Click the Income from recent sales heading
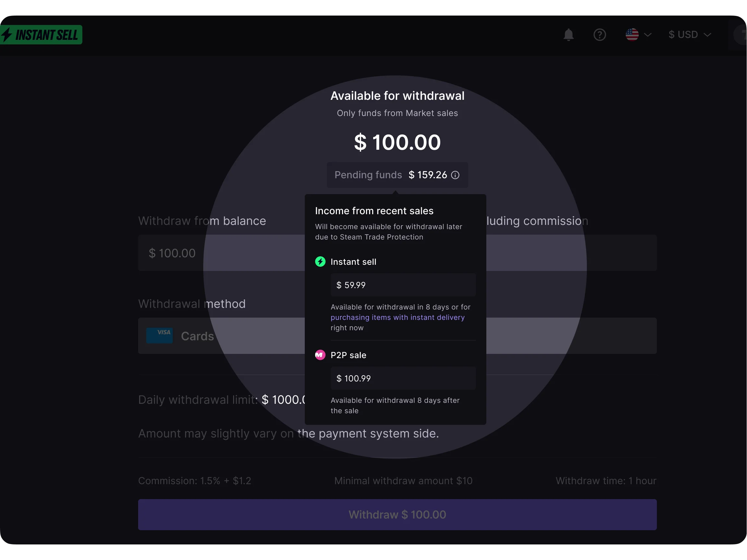747x560 pixels. tap(374, 211)
